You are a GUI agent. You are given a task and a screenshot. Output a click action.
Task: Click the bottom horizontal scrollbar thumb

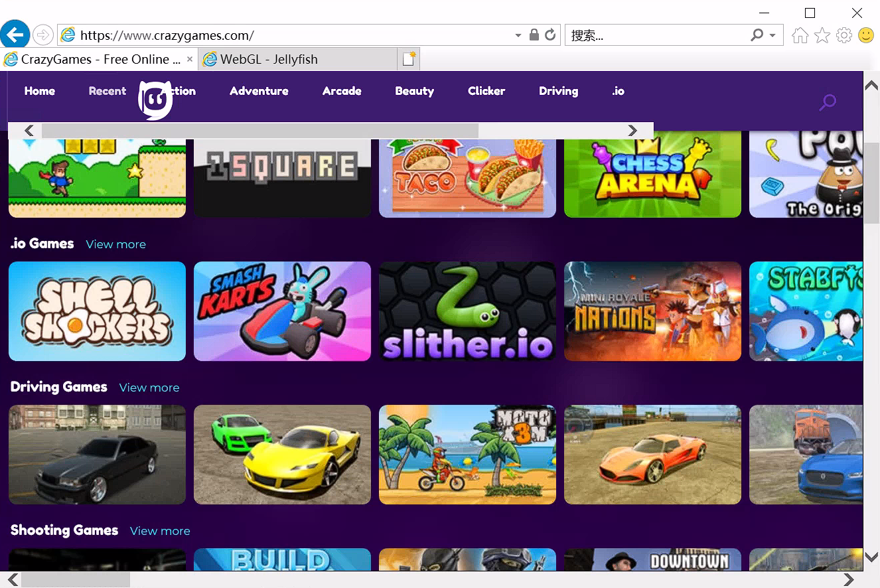point(76,580)
